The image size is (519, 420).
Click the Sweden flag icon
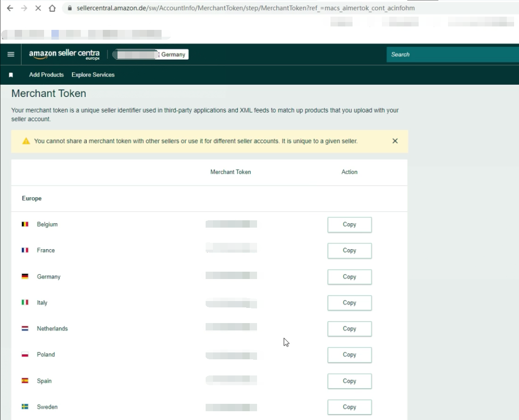[x=25, y=406]
